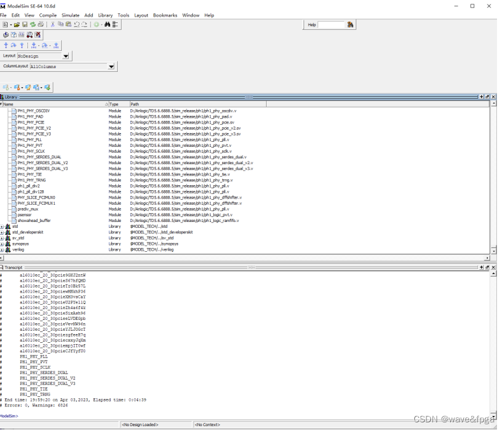Click the Compile toolbar icon
The height and width of the screenshot is (430, 504).
6,35
